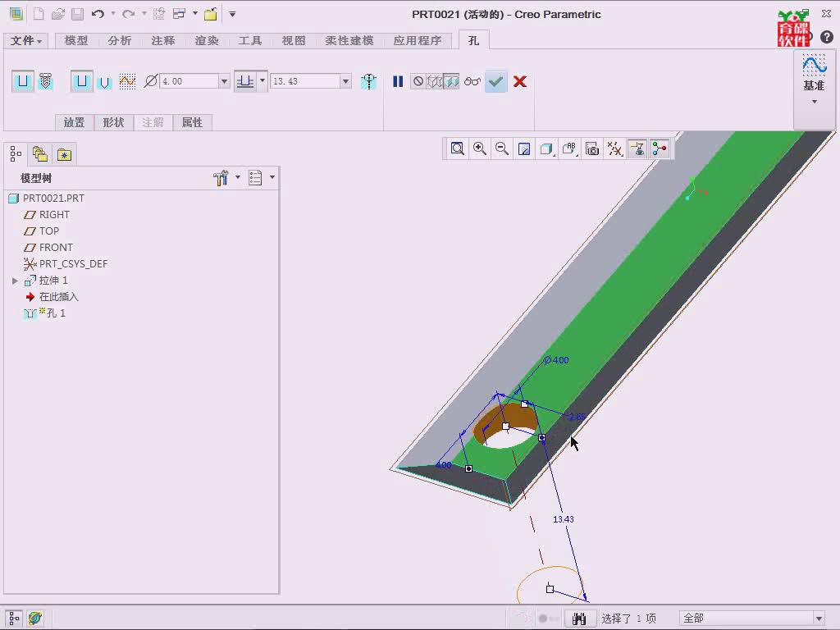Click the Undo arrow icon
The image size is (840, 630).
98,14
